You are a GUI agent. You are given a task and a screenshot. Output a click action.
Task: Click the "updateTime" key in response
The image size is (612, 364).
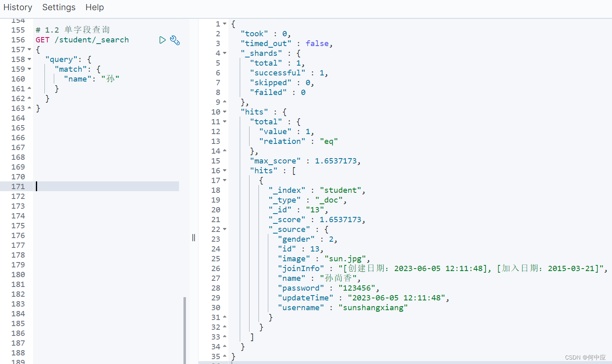306,298
